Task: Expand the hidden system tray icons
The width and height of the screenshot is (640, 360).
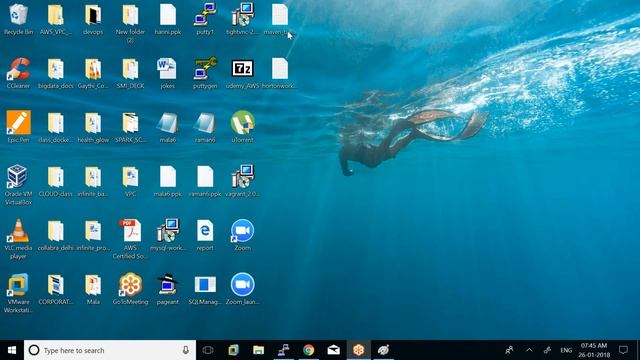Action: pyautogui.click(x=529, y=350)
